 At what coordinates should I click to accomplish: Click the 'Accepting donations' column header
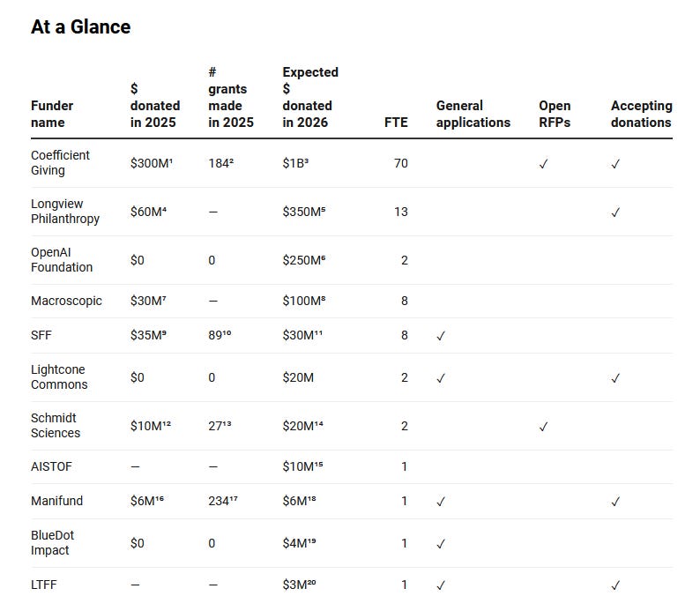[x=642, y=114]
